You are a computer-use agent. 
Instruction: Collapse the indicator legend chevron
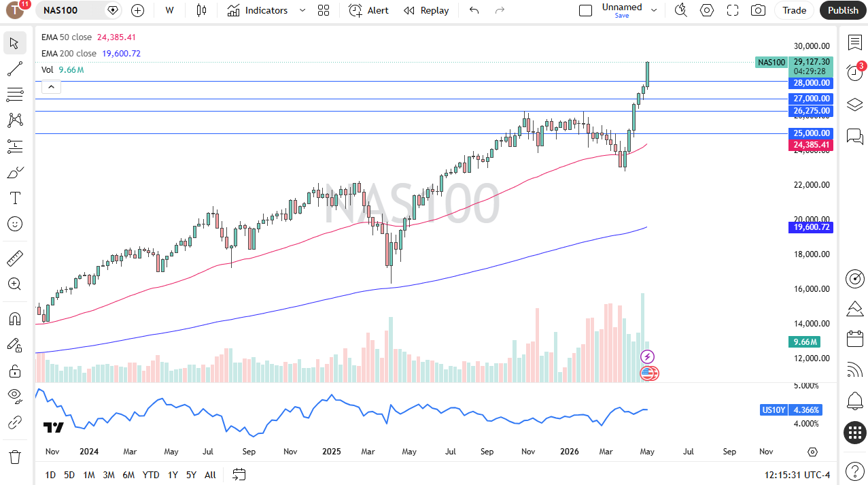[52, 86]
